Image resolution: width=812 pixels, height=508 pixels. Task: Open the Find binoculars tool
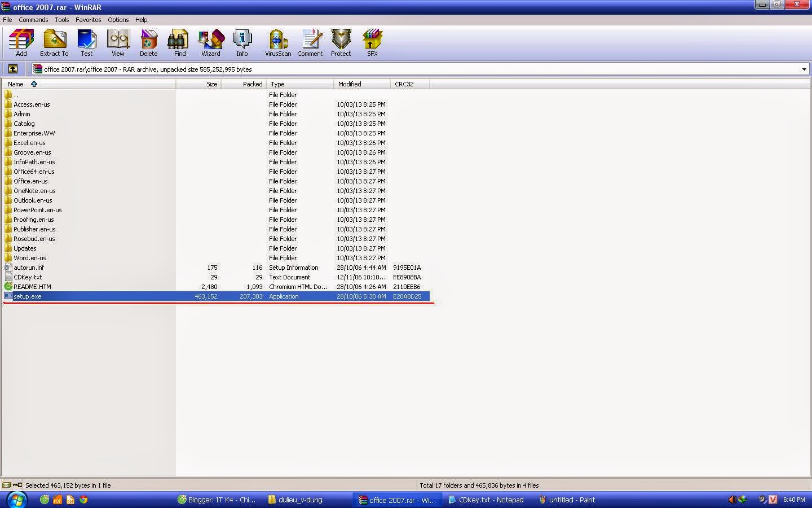pyautogui.click(x=179, y=43)
